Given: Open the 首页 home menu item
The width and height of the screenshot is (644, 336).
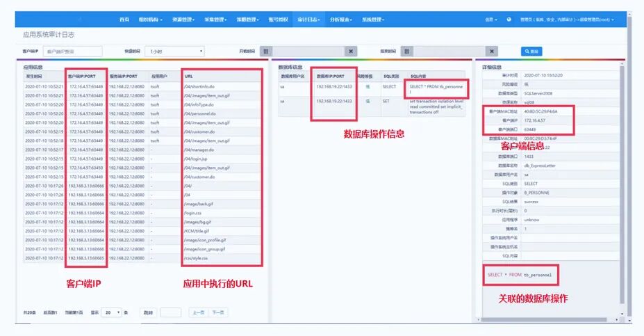Looking at the screenshot, I should tap(124, 19).
